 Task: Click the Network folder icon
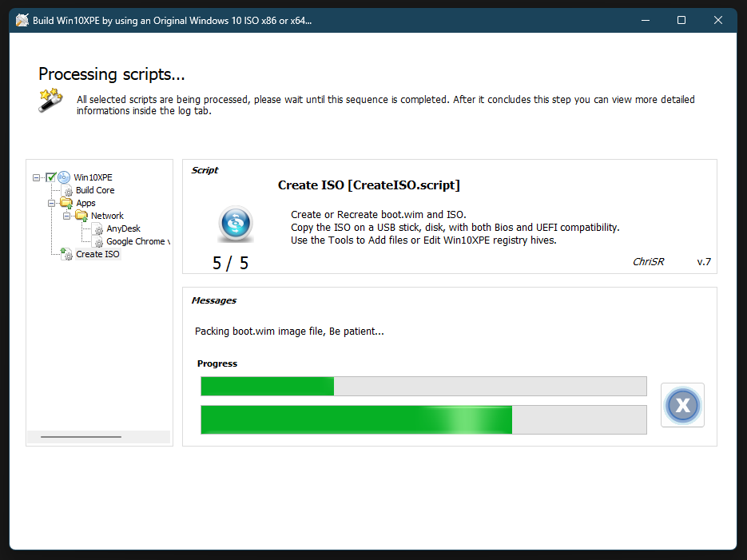(x=81, y=216)
